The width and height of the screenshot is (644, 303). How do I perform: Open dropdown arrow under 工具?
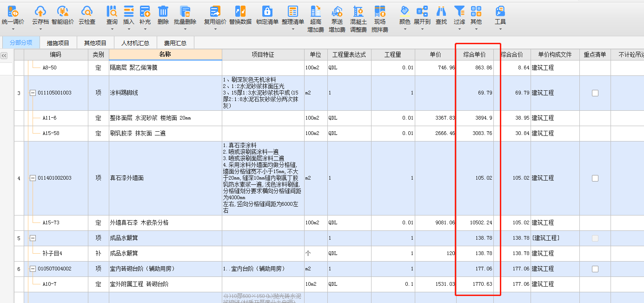tap(500, 29)
